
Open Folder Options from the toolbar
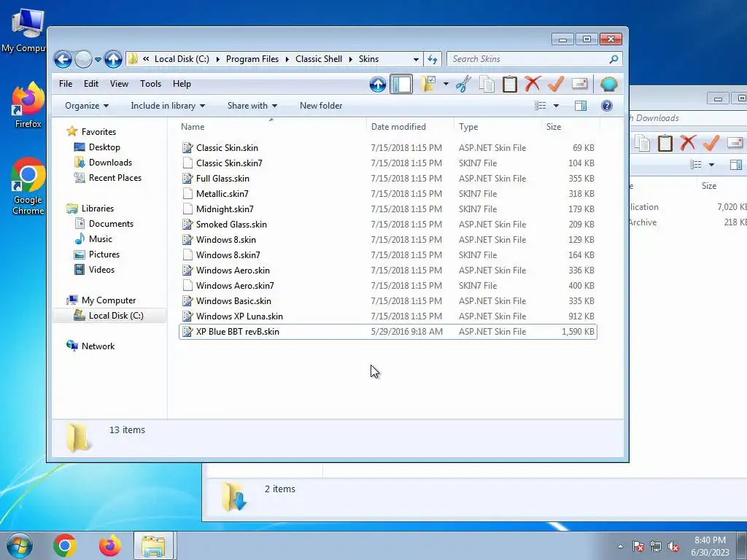[429, 85]
